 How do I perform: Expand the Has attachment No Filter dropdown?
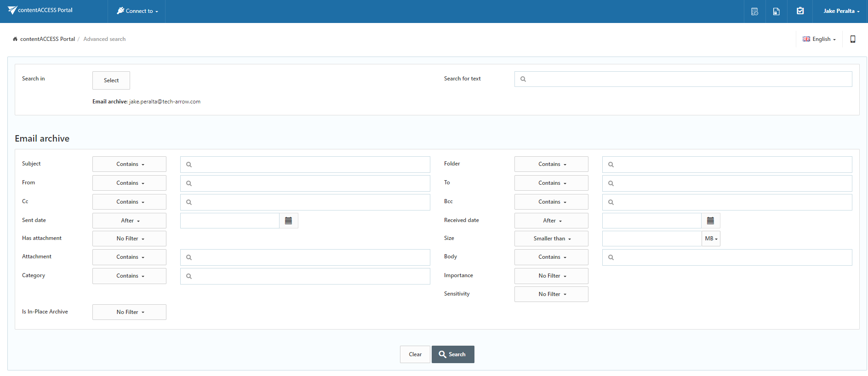tap(129, 239)
